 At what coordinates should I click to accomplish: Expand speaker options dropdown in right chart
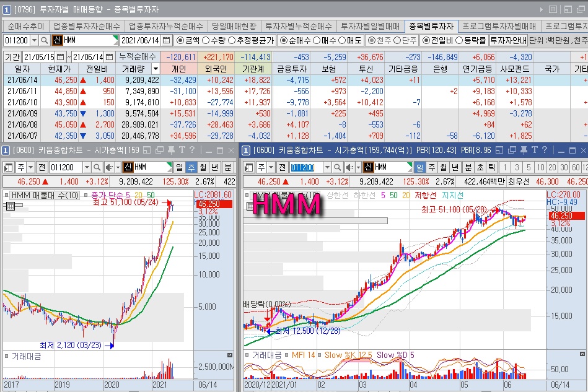pos(358,167)
